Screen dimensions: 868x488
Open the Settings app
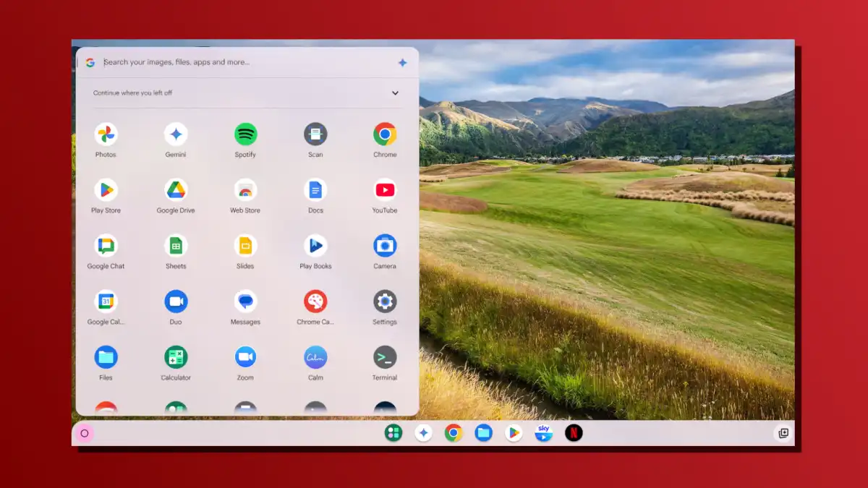pyautogui.click(x=385, y=301)
